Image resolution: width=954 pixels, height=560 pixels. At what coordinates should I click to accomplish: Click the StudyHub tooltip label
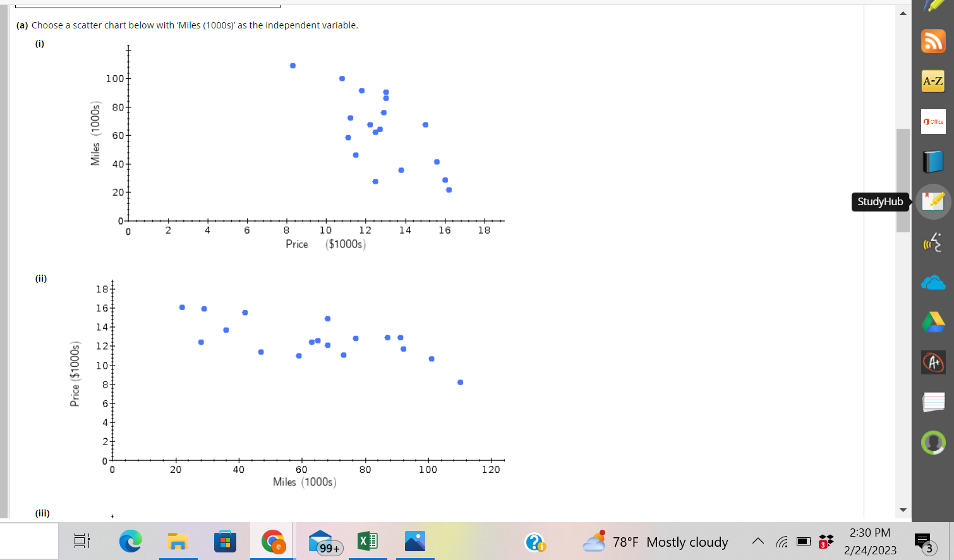[880, 202]
